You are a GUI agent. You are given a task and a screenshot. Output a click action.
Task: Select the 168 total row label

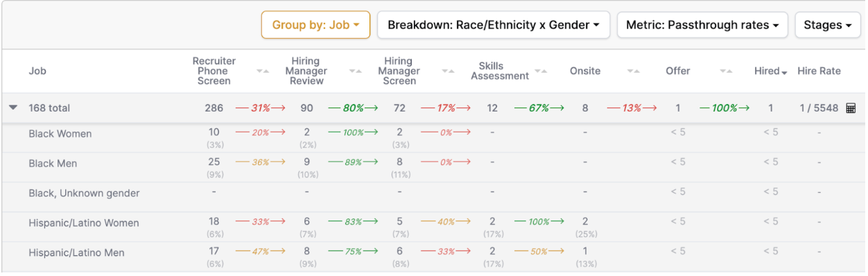click(x=49, y=108)
